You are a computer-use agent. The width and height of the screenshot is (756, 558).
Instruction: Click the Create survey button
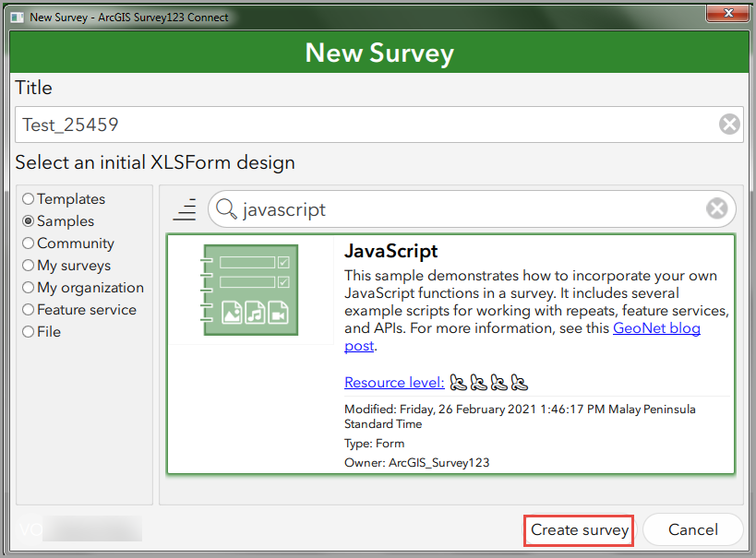tap(579, 530)
